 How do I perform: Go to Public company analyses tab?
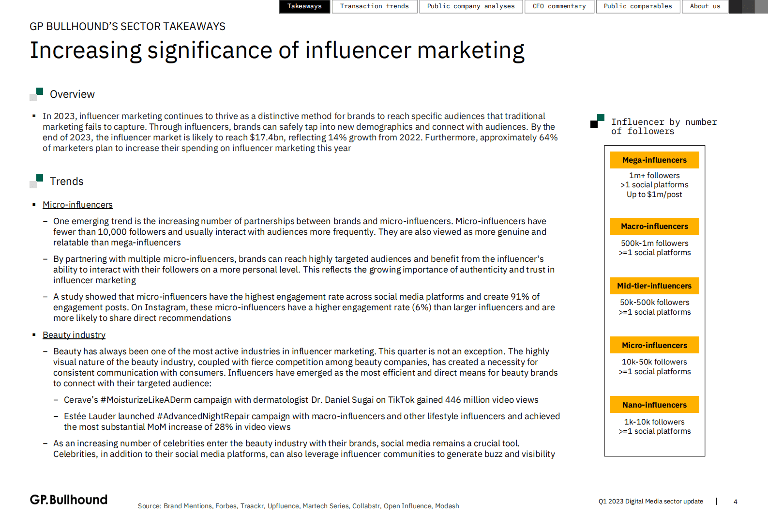tap(470, 6)
